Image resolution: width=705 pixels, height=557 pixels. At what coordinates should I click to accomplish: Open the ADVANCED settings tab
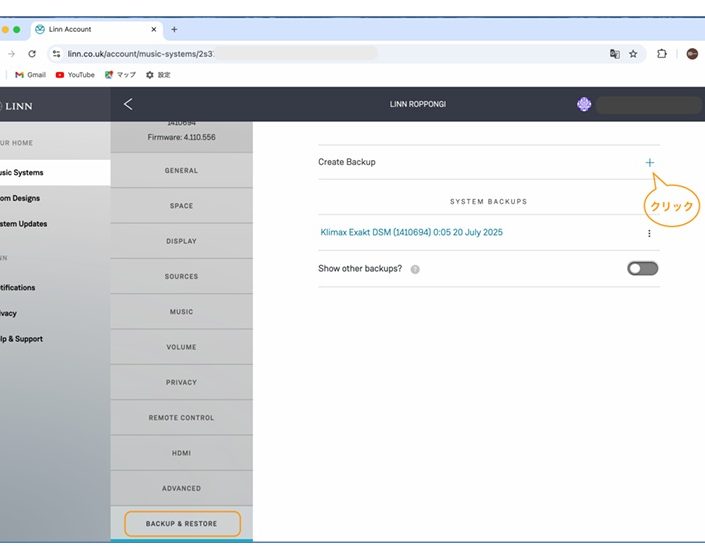pyautogui.click(x=181, y=488)
